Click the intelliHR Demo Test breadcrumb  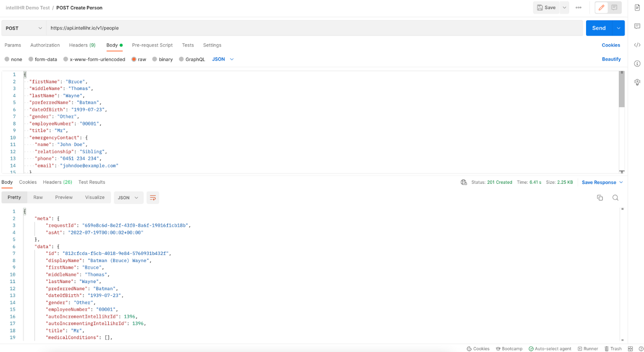[x=27, y=8]
